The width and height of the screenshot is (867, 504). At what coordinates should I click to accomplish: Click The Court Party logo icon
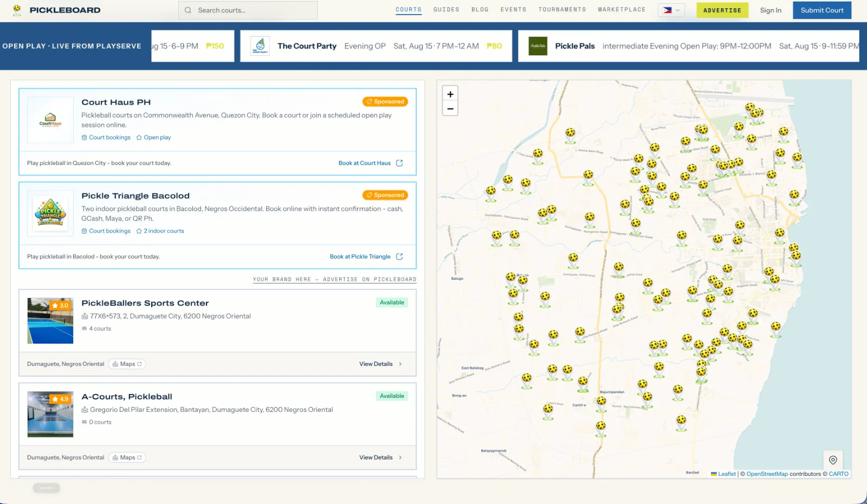pyautogui.click(x=260, y=46)
